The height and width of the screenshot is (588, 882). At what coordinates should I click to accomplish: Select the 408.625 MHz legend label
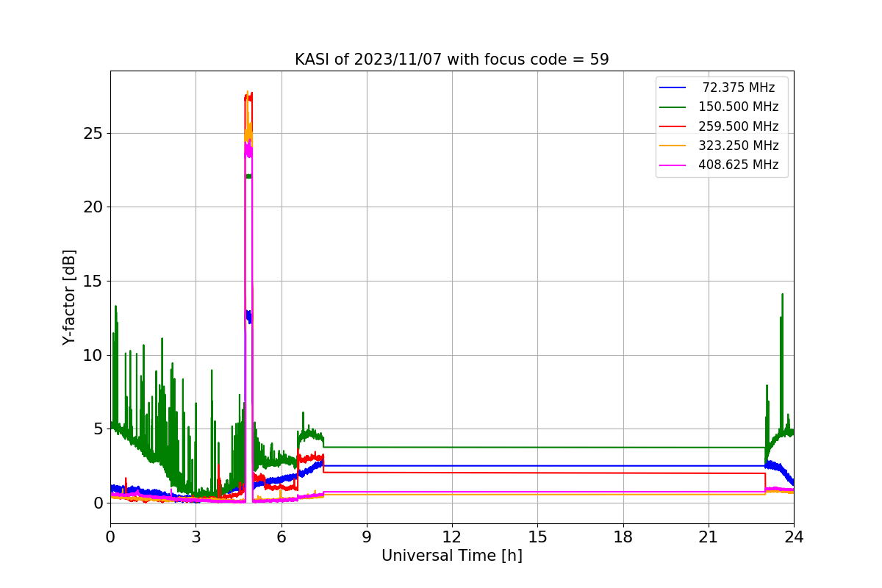pos(738,165)
